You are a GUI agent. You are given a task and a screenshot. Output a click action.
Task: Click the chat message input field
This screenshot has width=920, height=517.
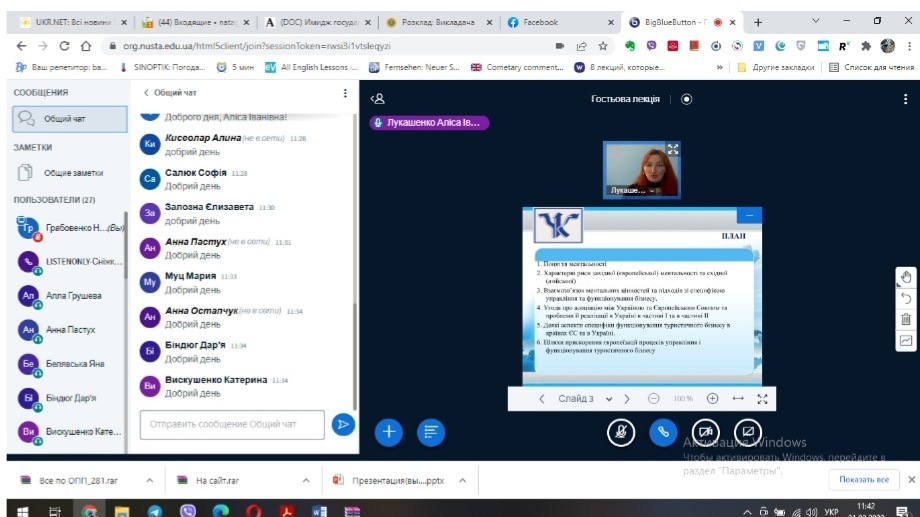pyautogui.click(x=232, y=424)
